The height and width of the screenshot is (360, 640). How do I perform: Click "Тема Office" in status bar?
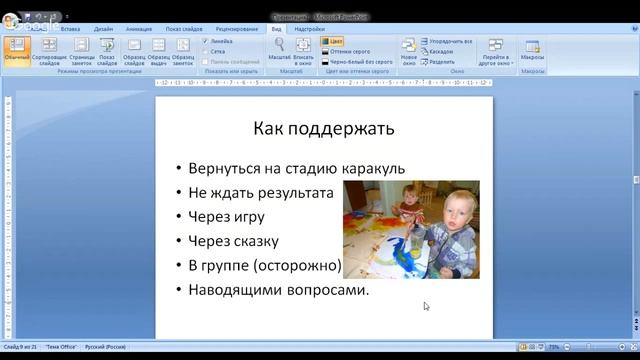61,347
